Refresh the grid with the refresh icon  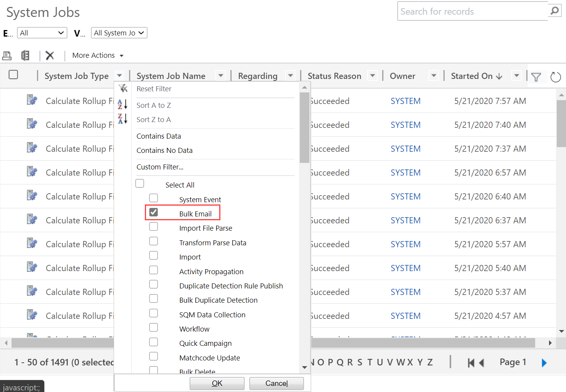555,77
